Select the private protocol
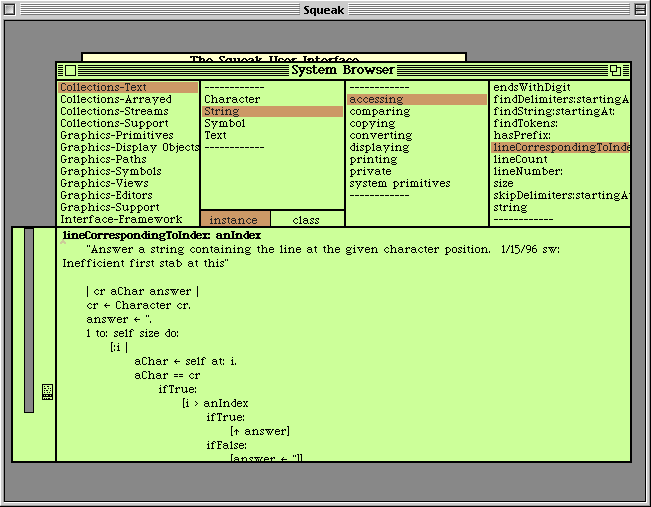 click(417, 171)
